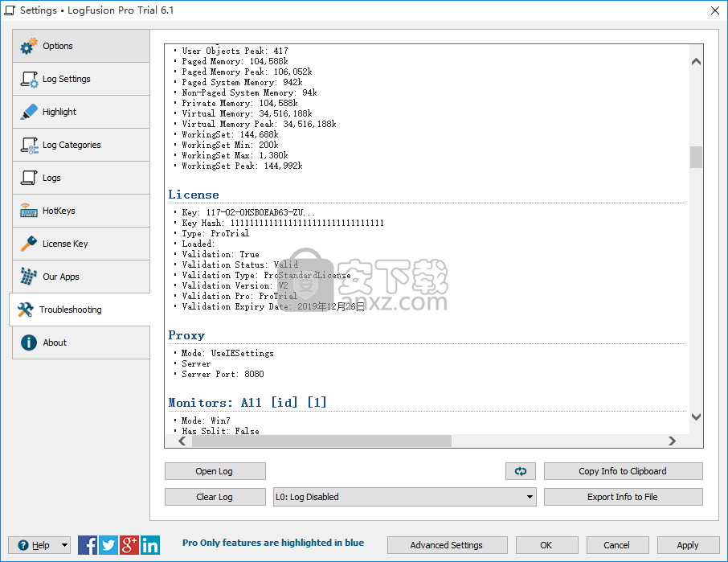The height and width of the screenshot is (562, 728).
Task: Click the Cancel button
Action: click(x=617, y=545)
